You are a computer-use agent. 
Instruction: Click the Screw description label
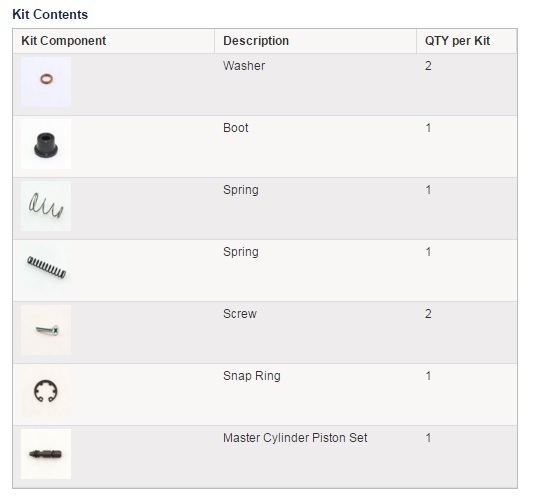tap(240, 314)
